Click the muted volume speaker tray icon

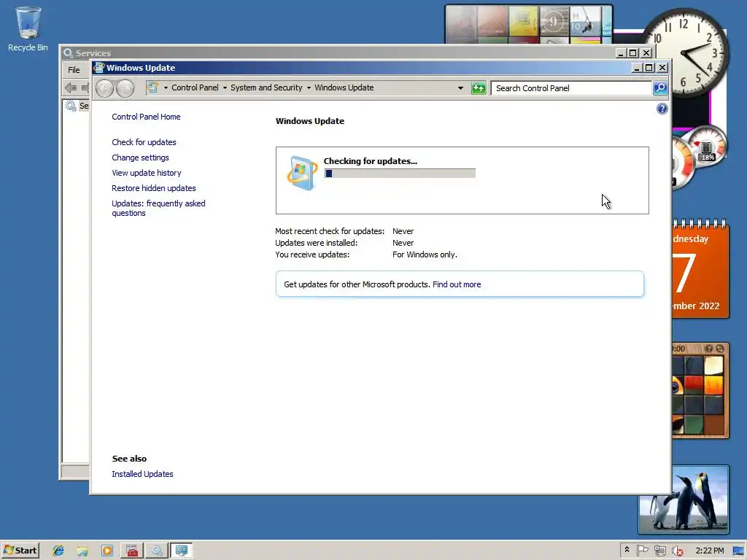click(678, 551)
